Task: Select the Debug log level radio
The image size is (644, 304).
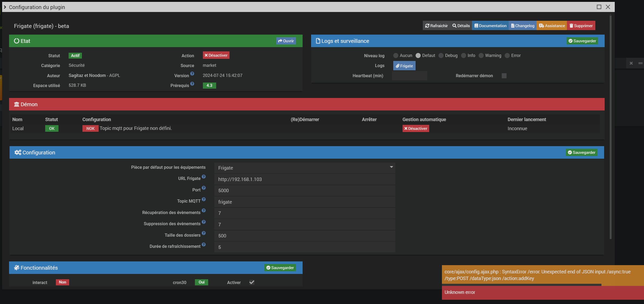Action: coord(441,55)
